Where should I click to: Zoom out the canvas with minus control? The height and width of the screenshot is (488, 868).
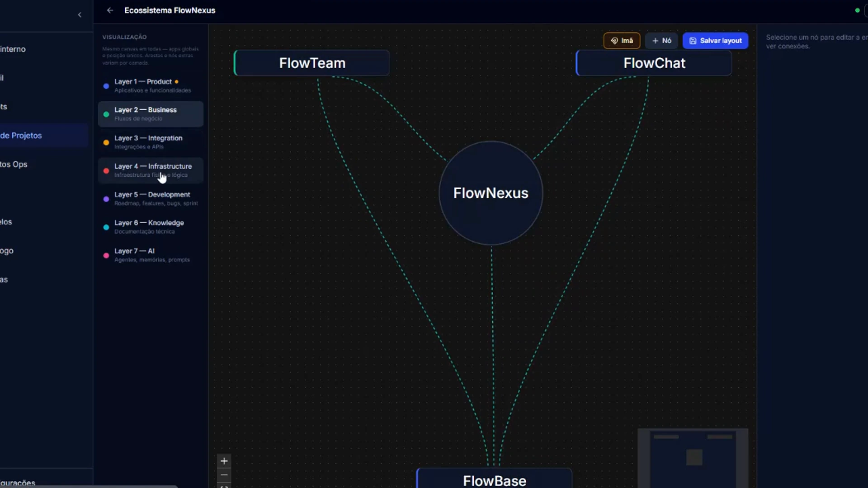coord(224,475)
